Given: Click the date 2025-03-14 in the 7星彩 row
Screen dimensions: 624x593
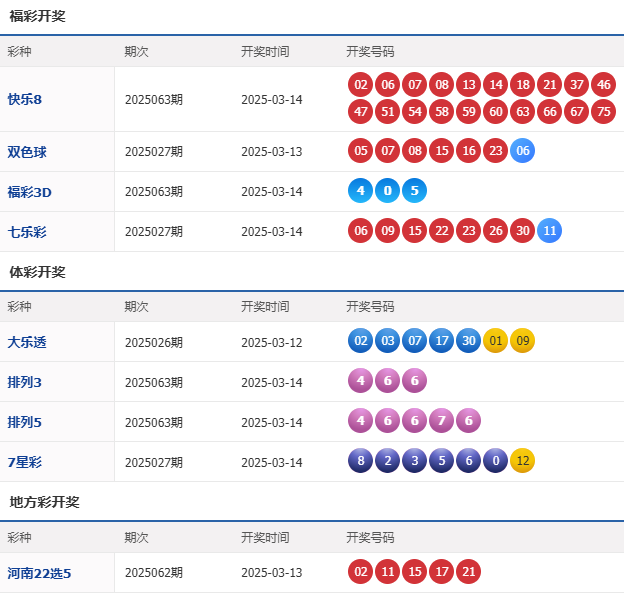Looking at the screenshot, I should pos(272,462).
